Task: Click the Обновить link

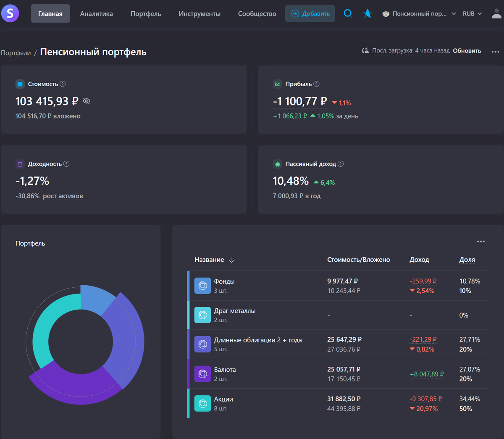Action: tap(467, 51)
